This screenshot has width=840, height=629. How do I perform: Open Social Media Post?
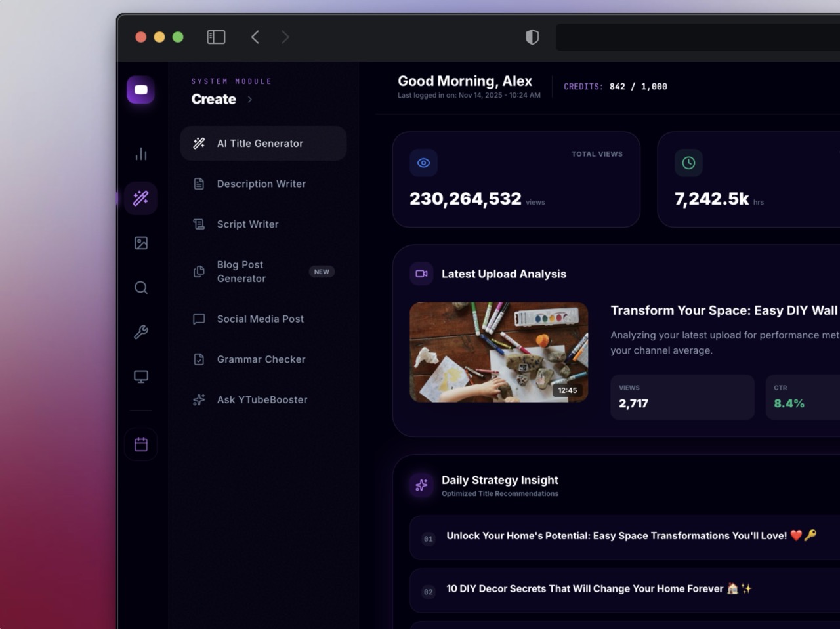263,319
